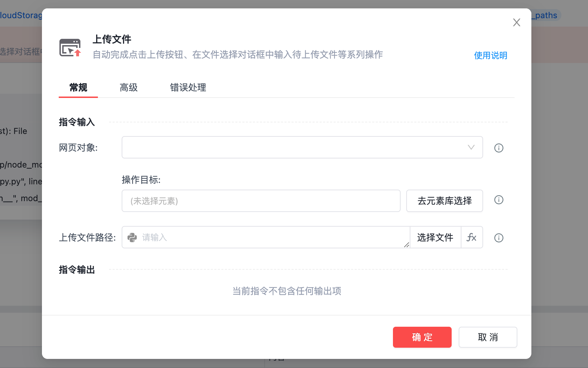This screenshot has width=588, height=368.
Task: Switch to the 高级 tab
Action: 129,87
